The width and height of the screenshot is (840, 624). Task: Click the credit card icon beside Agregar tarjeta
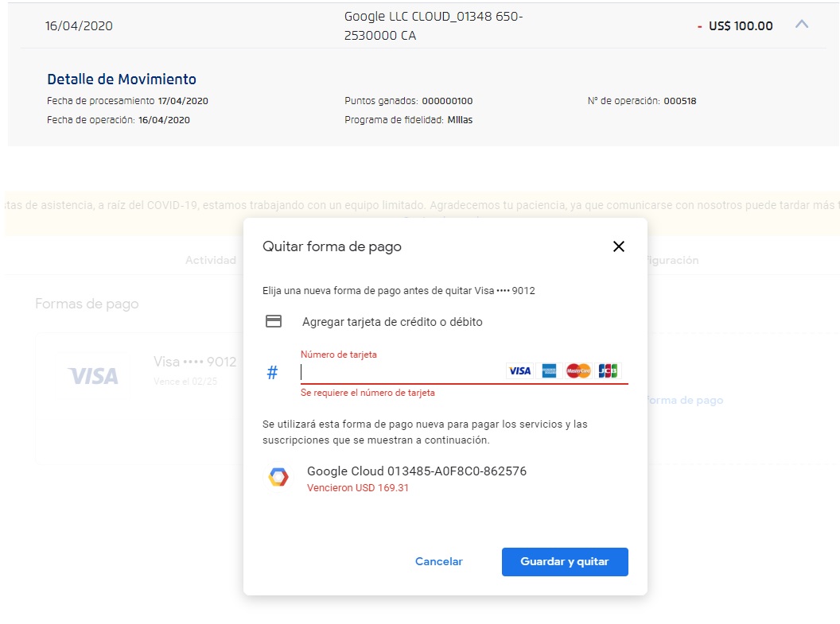tap(274, 322)
